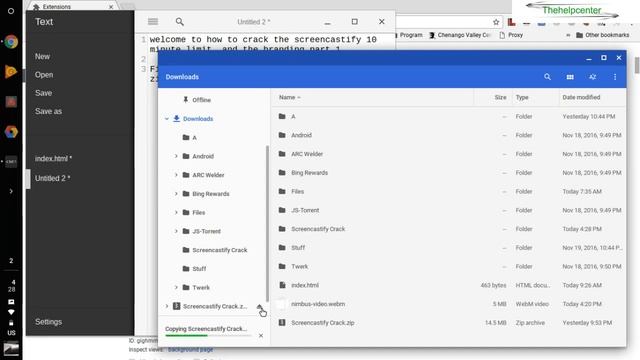Screen dimensions: 640x360
Task: Click the copying progress bar
Action: coord(208,336)
